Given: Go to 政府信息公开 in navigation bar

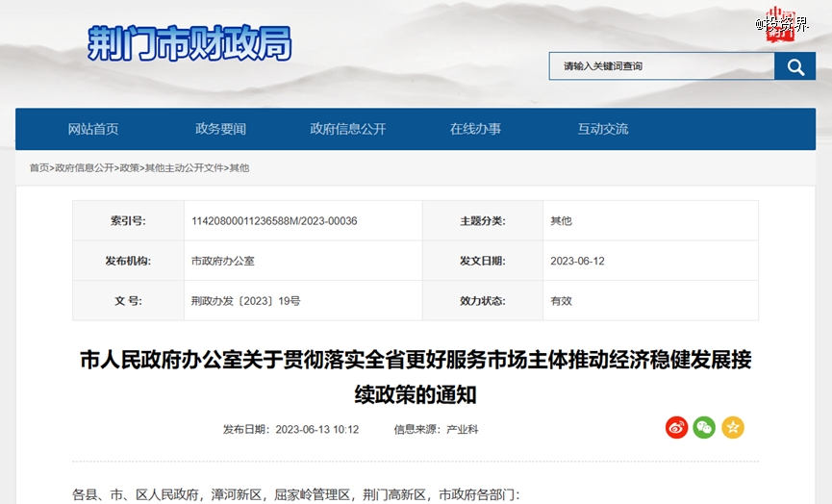Looking at the screenshot, I should [x=347, y=129].
